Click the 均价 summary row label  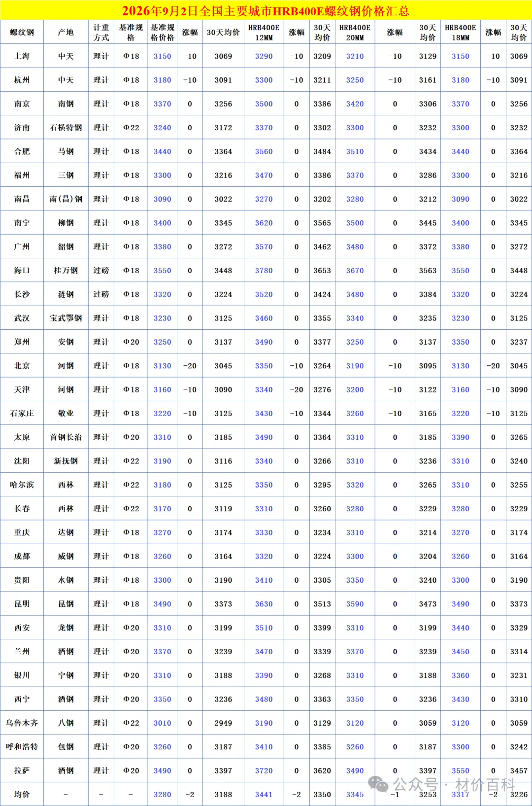(22, 794)
